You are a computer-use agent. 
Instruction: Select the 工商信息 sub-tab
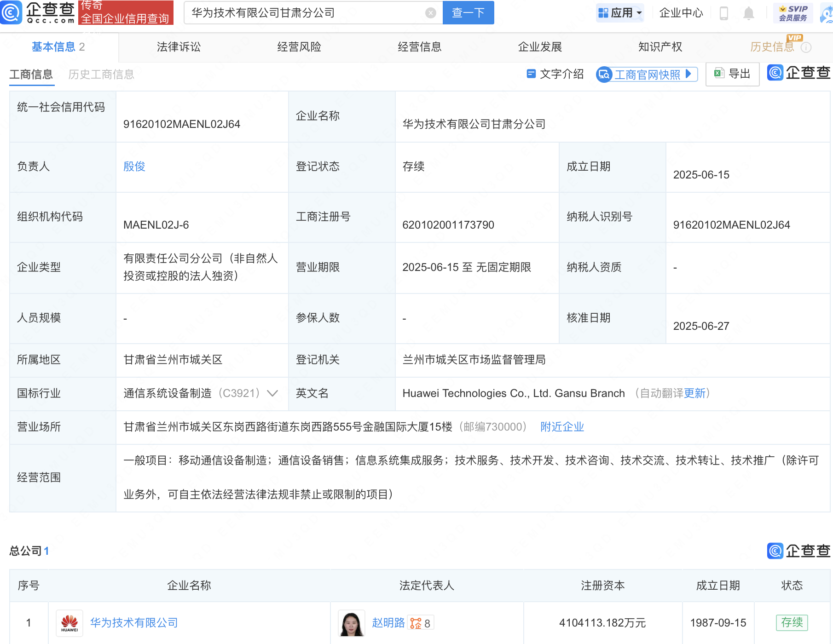point(31,75)
